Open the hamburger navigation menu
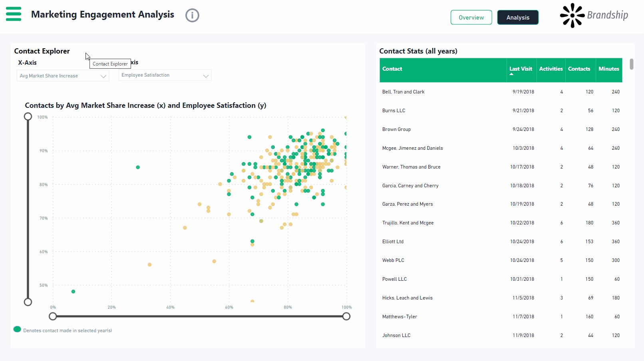644x361 pixels. (x=13, y=14)
